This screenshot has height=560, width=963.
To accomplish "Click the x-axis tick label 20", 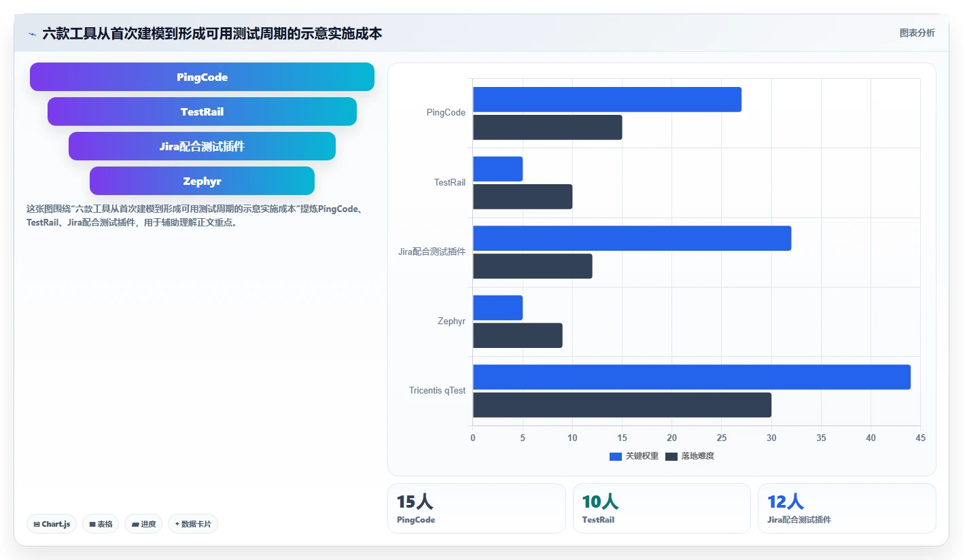I will (671, 438).
